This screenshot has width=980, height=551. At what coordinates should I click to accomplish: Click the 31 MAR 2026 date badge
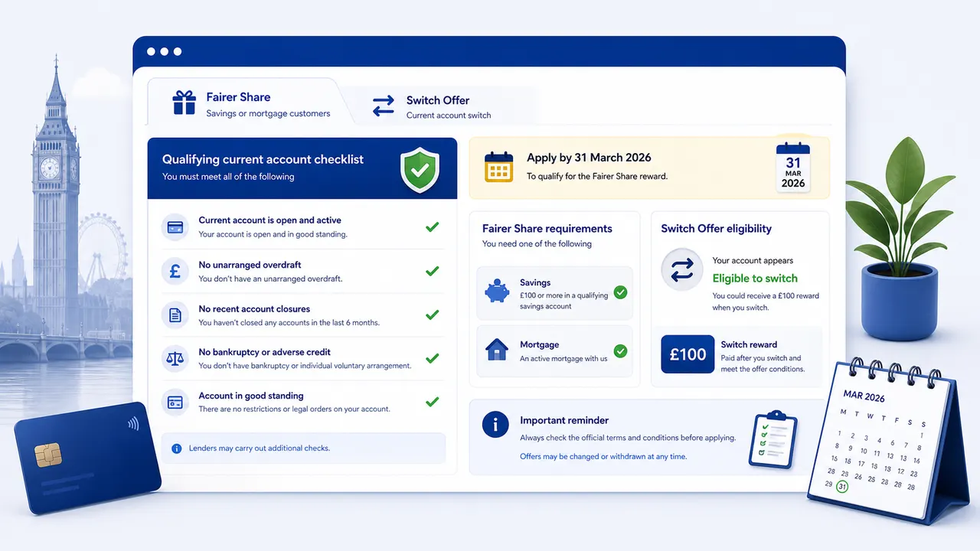click(x=793, y=167)
